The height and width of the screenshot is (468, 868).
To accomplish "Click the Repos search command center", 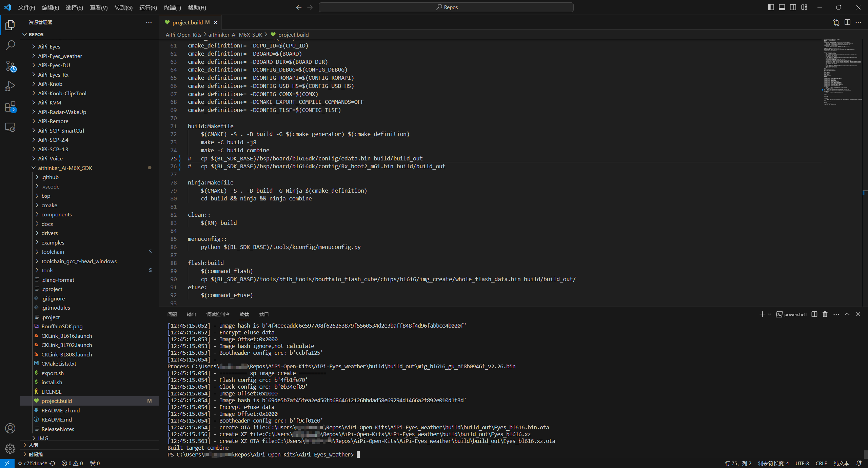I will [x=446, y=7].
